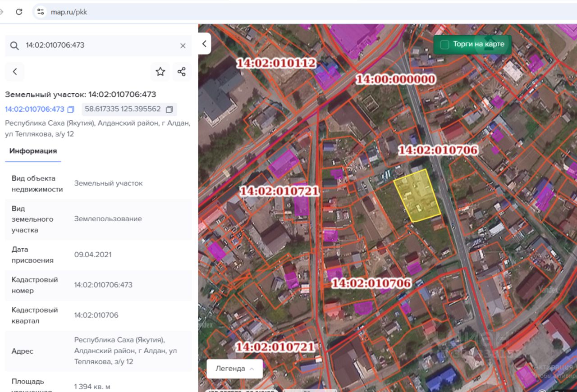Collapse the side panel with the chevron
The image size is (577, 392).
[204, 44]
